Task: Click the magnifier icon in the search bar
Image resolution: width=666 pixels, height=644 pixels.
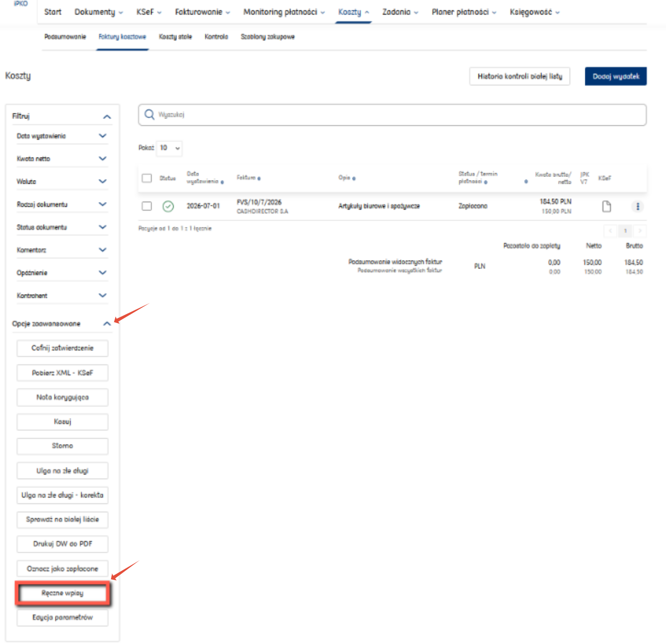Action: tap(149, 114)
